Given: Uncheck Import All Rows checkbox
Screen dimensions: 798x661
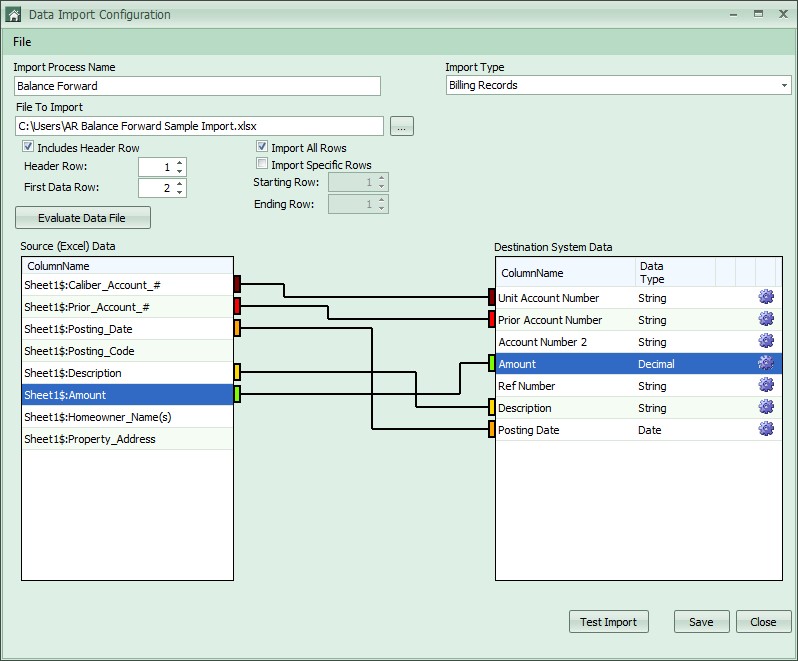Looking at the screenshot, I should coord(263,148).
